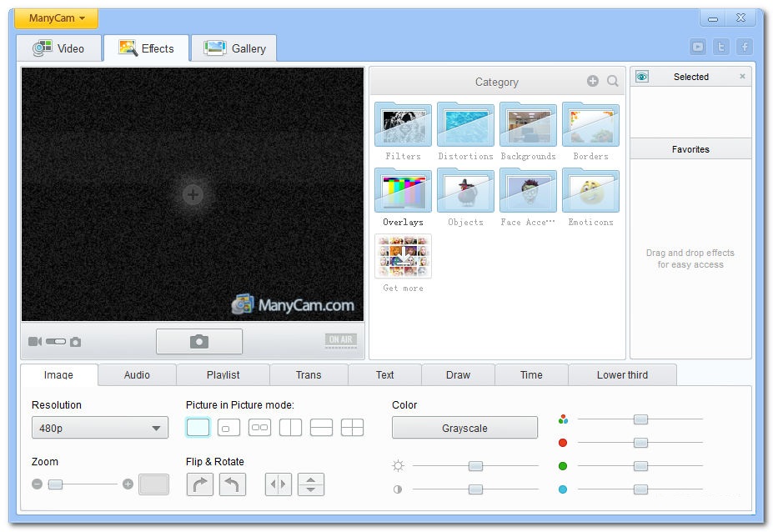The image size is (773, 532).
Task: Switch to the Gallery tab
Action: pyautogui.click(x=234, y=48)
